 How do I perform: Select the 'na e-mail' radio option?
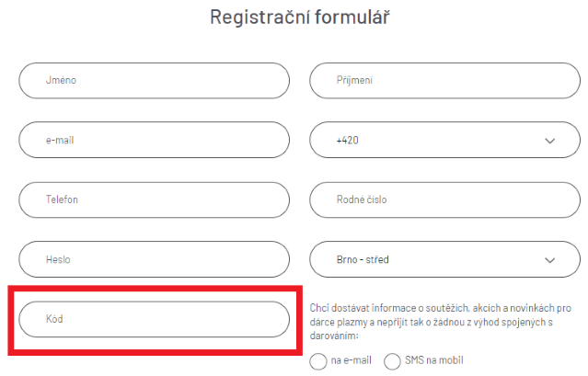tap(318, 360)
